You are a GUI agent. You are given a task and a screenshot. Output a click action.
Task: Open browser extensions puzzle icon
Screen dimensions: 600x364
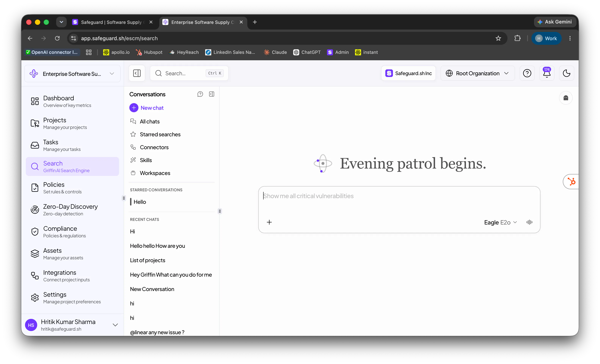click(x=518, y=38)
